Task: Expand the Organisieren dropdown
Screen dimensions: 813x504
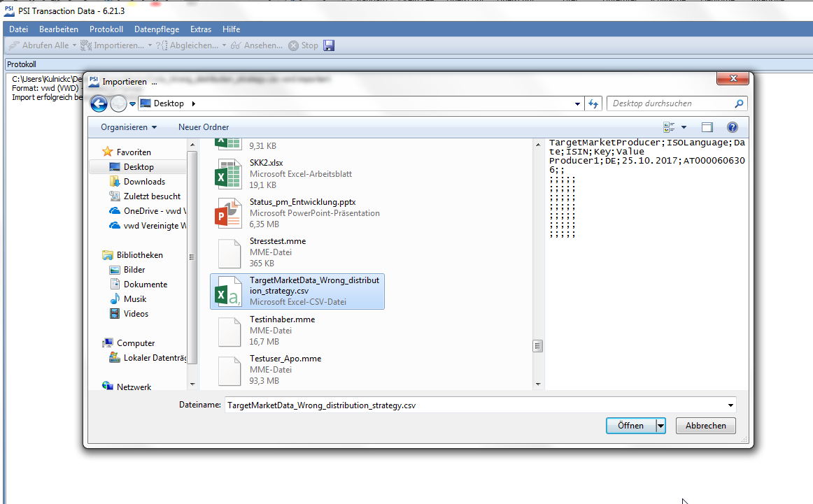Action: tap(129, 127)
